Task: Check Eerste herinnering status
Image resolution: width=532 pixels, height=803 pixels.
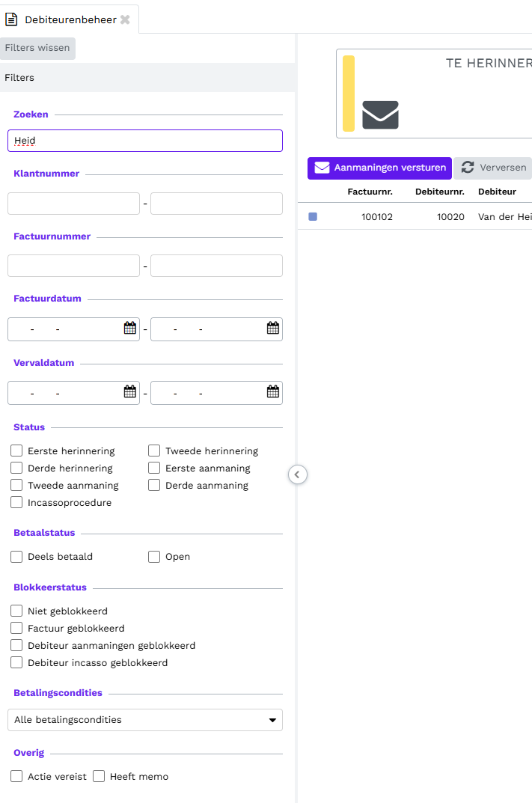Action: click(16, 451)
